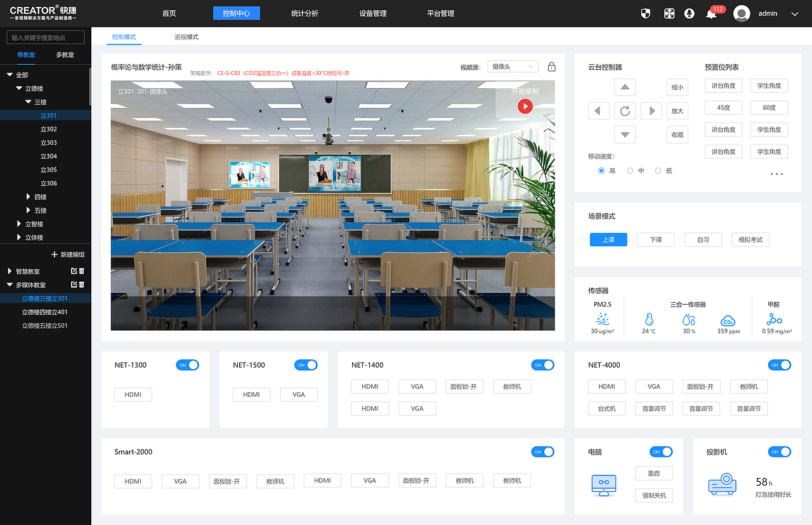
Task: Click the plus icon for 新建编组
Action: coord(55,254)
